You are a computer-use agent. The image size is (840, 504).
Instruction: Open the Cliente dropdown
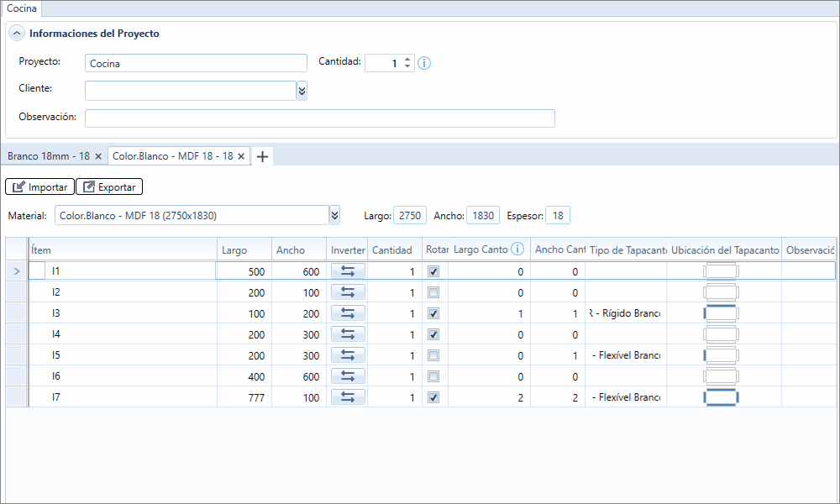click(302, 91)
